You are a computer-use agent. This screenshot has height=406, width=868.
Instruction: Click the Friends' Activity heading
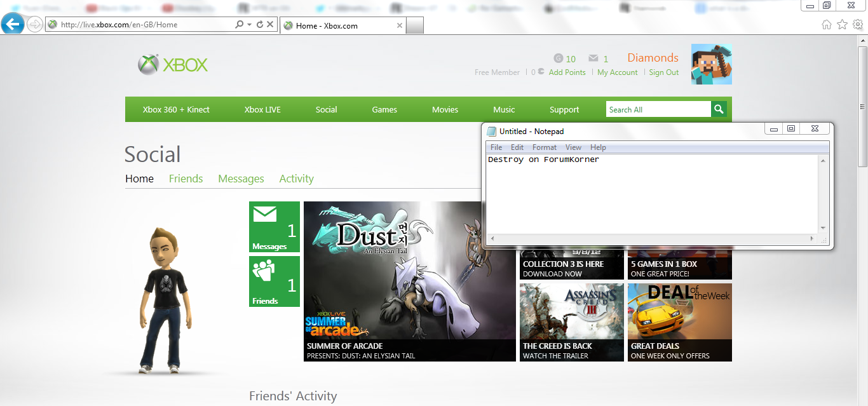tap(293, 396)
